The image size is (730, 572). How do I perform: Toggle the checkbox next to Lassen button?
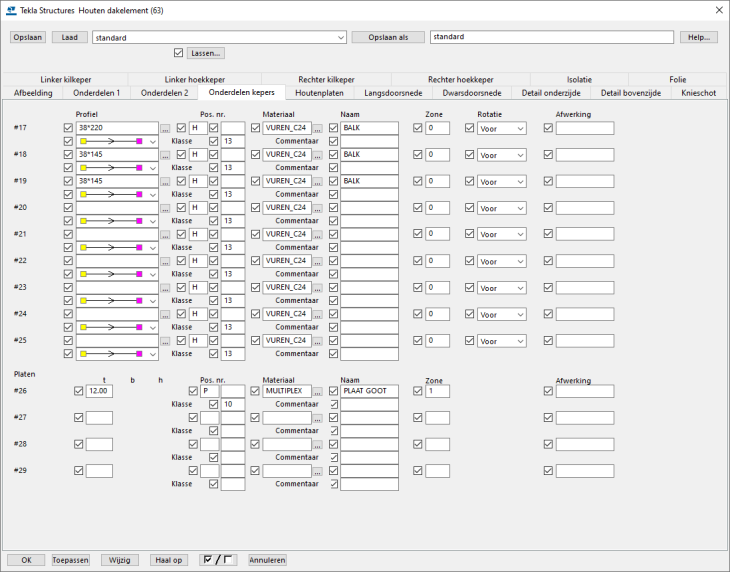(178, 53)
